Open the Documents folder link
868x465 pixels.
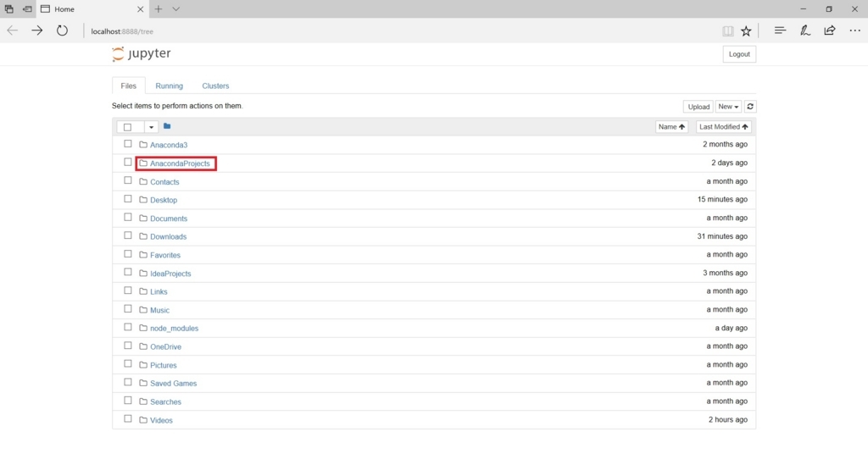point(169,219)
